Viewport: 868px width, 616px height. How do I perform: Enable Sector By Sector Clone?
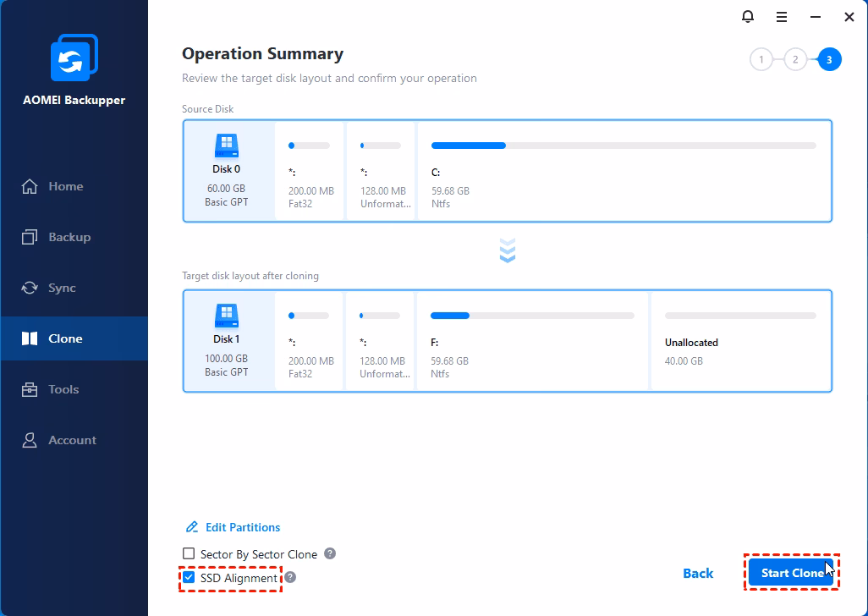coord(188,554)
